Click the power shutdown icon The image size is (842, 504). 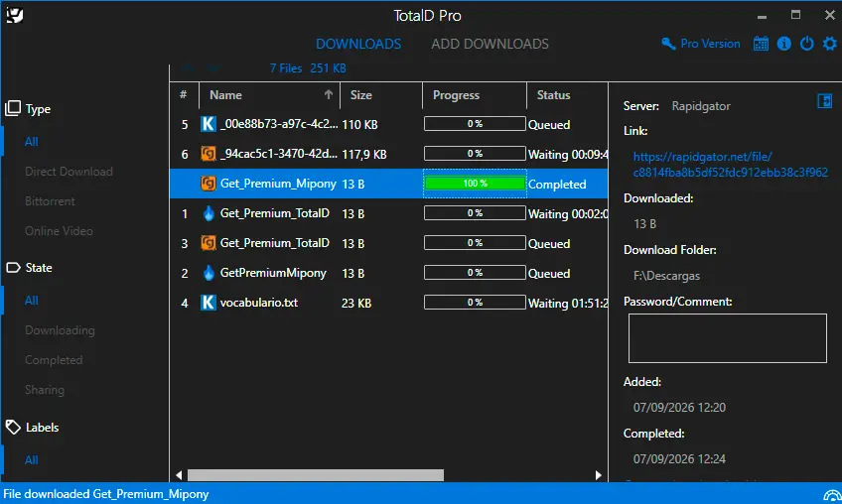tap(806, 44)
